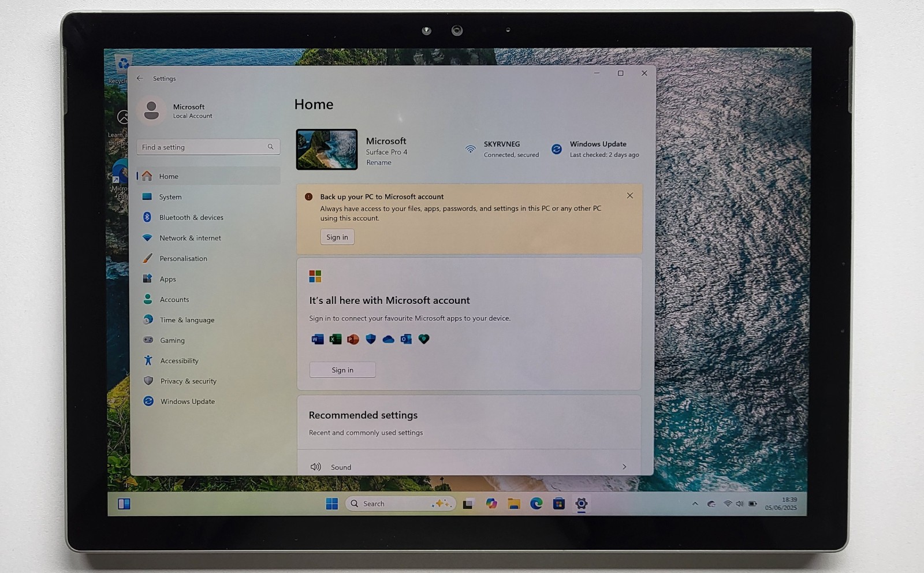Open Microsoft Store from the taskbar
The width and height of the screenshot is (924, 573).
tap(558, 504)
